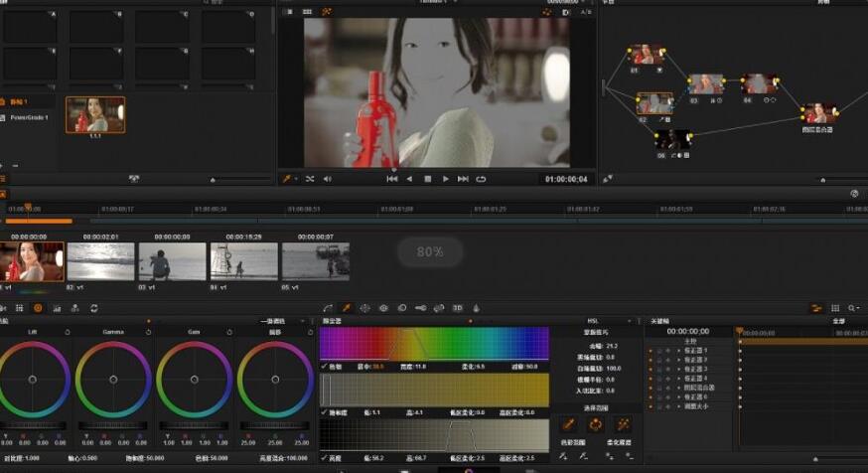Click the shuffle unmix icon under viewer

coord(310,179)
